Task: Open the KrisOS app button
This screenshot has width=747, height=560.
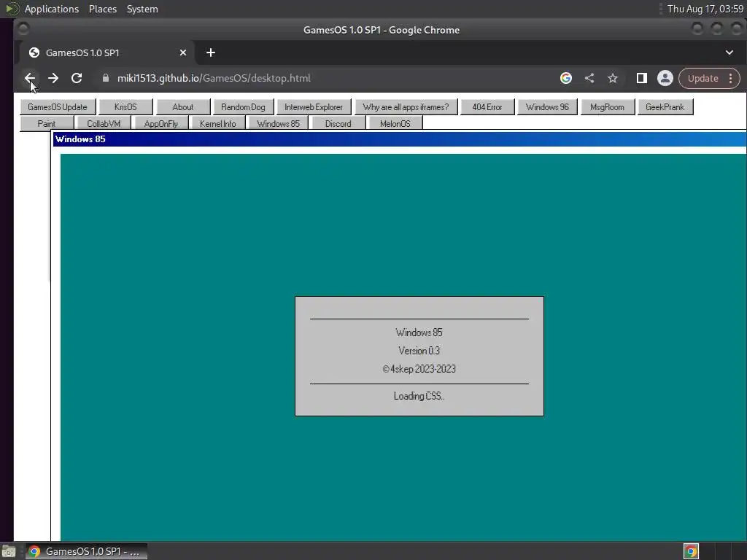Action: [125, 107]
